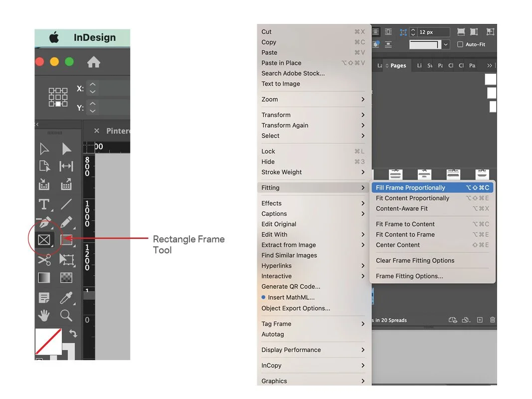Click the stroke style preview swatch
Viewport: 532px width, 399px height.
[425, 44]
